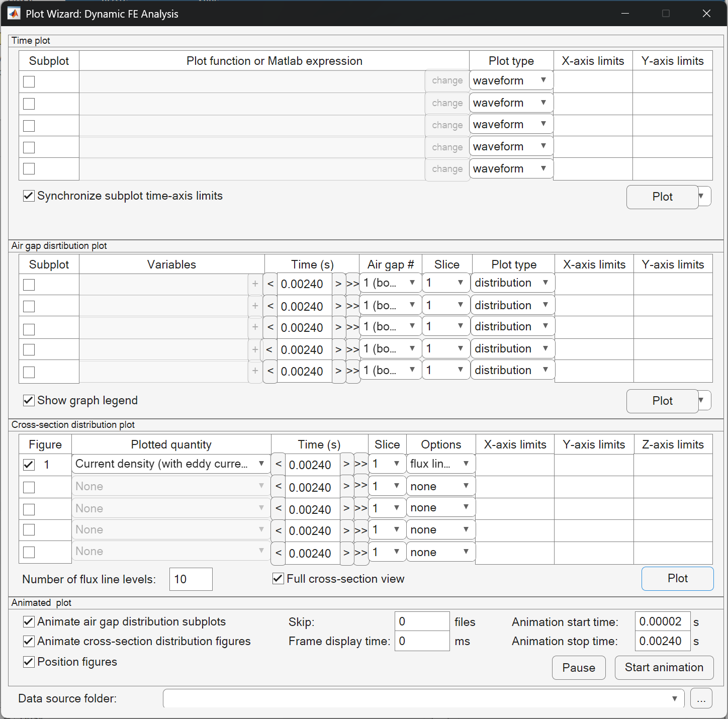This screenshot has height=719, width=728.
Task: Click the MATLAB logo icon in title bar
Action: tap(14, 14)
